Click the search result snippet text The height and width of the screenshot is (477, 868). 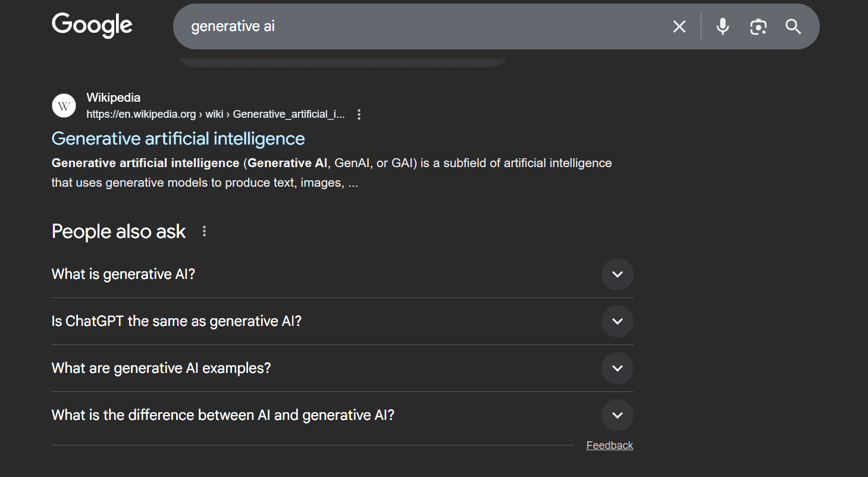point(331,172)
